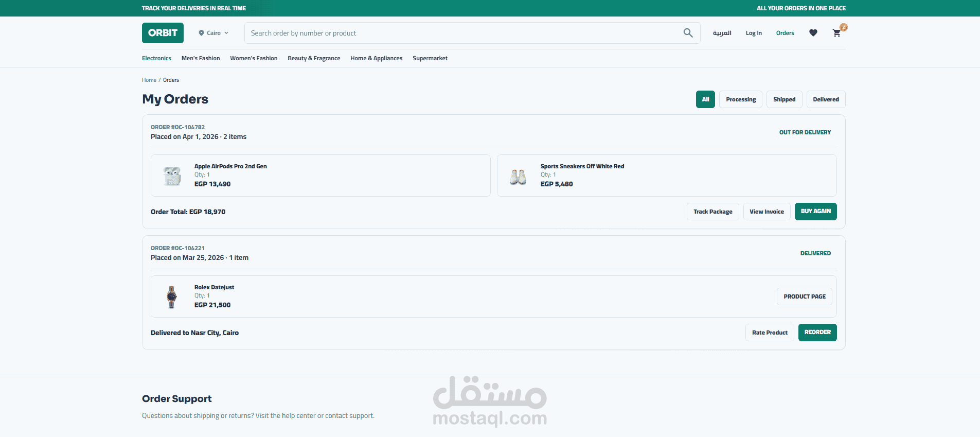This screenshot has height=437, width=980.
Task: Click order number #OC-104782
Action: (177, 127)
